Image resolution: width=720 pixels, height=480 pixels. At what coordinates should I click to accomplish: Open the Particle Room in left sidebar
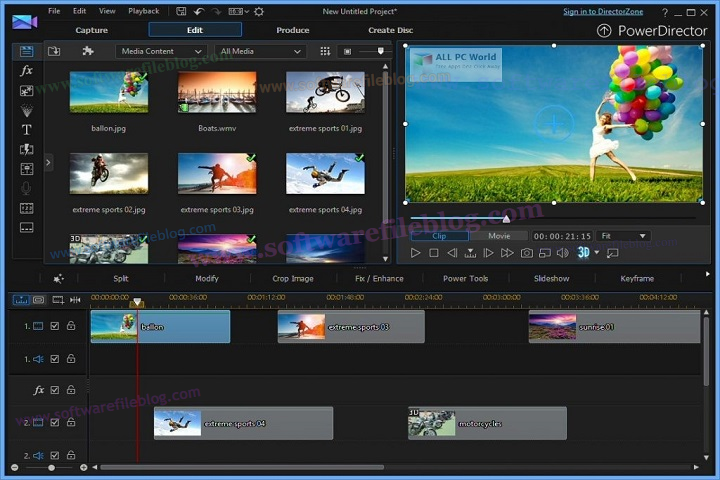(x=26, y=110)
